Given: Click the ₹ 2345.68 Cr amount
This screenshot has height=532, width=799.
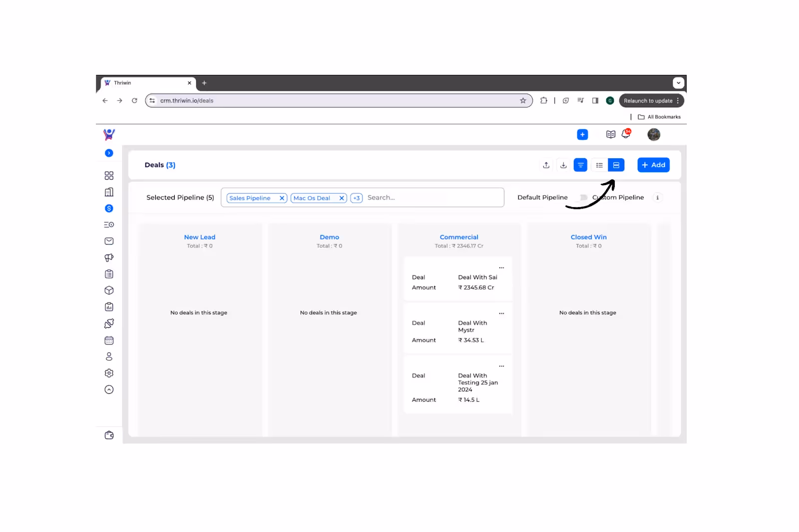Looking at the screenshot, I should point(476,287).
